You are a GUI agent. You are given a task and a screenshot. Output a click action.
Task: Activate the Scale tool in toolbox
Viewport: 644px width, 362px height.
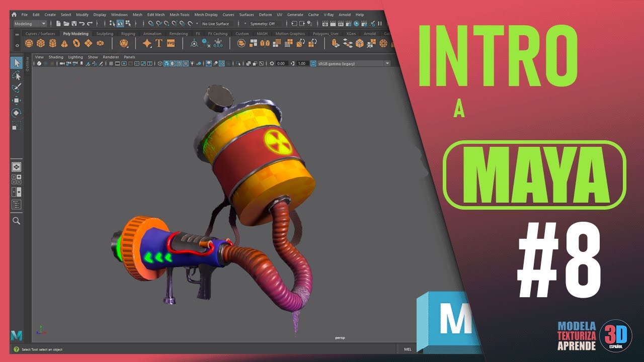click(17, 126)
